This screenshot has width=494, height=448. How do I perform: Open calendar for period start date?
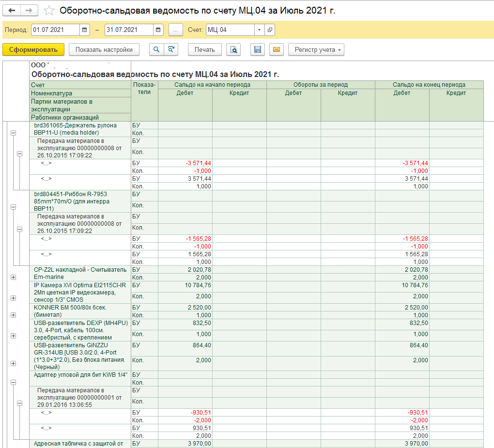85,30
